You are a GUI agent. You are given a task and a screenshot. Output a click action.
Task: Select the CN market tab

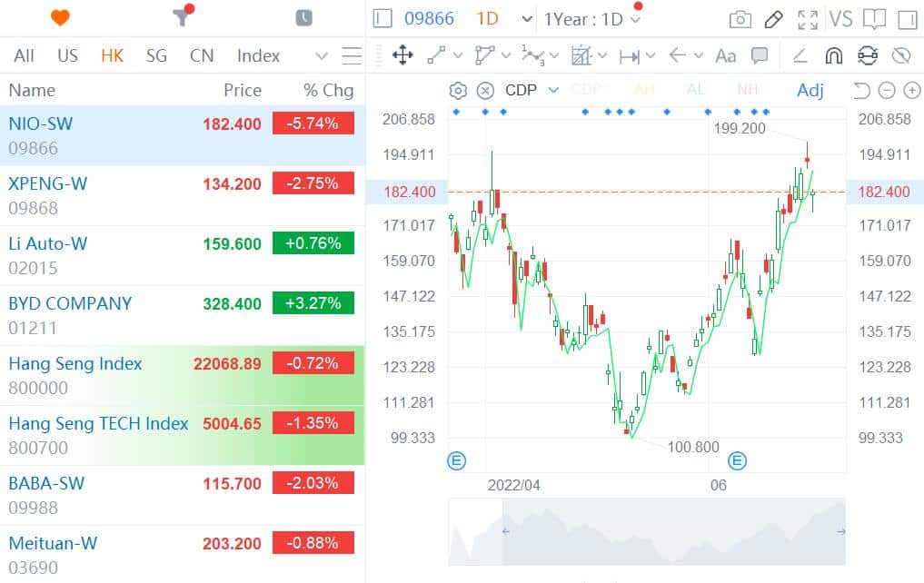[202, 55]
